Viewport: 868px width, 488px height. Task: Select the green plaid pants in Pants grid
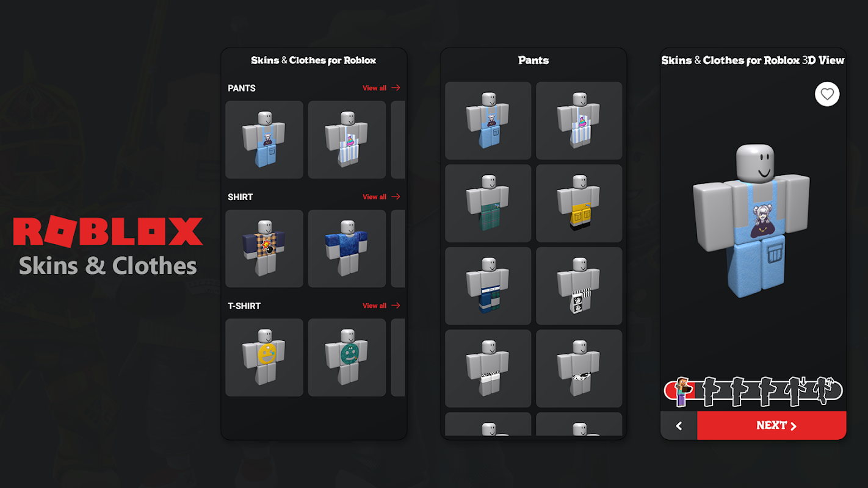pyautogui.click(x=488, y=203)
